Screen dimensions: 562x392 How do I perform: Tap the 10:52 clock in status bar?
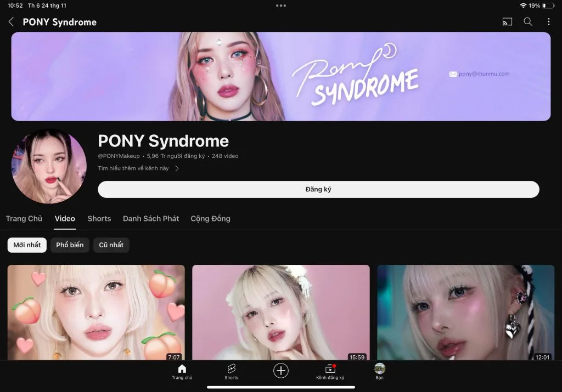click(x=15, y=5)
